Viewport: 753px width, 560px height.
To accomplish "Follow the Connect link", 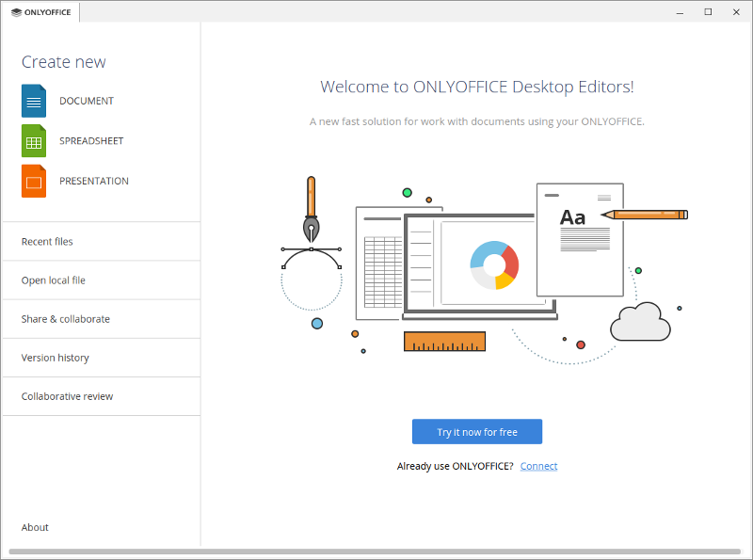I will 538,466.
